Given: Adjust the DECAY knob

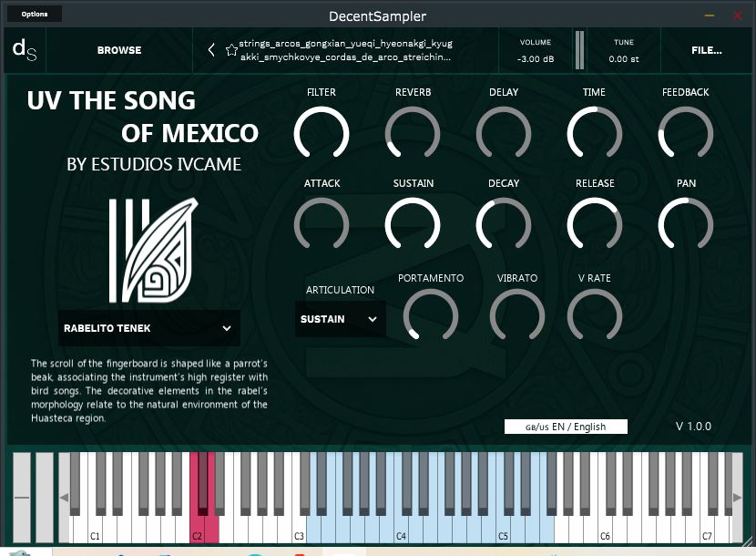Looking at the screenshot, I should click(504, 225).
